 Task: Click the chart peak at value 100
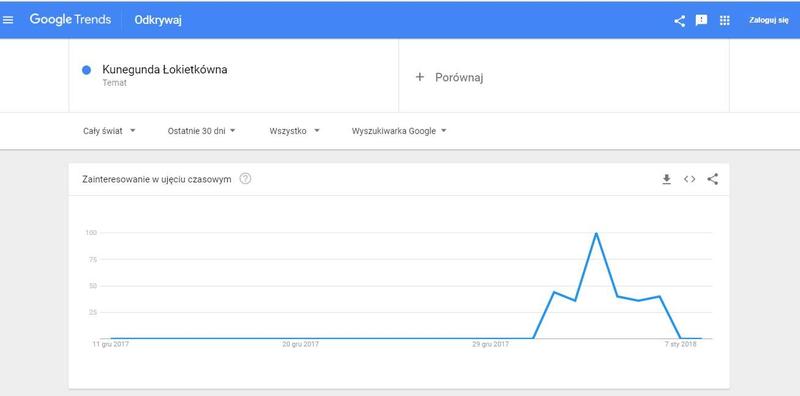[x=596, y=234]
